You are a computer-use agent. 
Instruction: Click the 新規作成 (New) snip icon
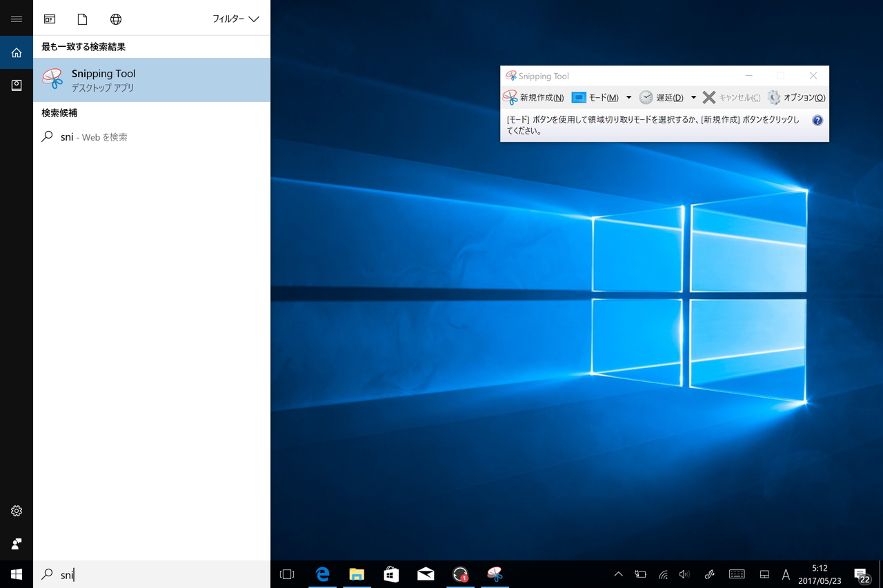click(512, 97)
